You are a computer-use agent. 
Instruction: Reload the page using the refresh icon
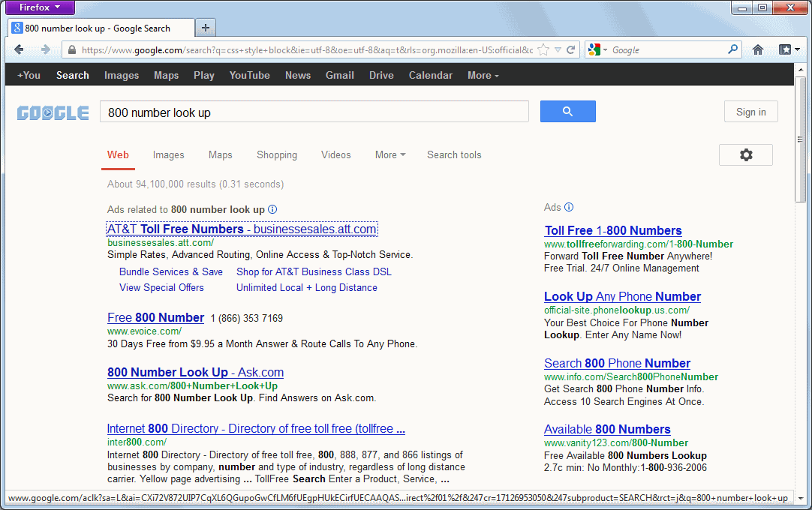pos(570,49)
